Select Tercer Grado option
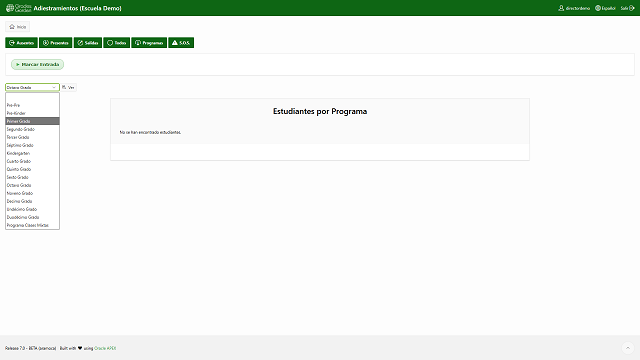The height and width of the screenshot is (360, 640). (32, 137)
